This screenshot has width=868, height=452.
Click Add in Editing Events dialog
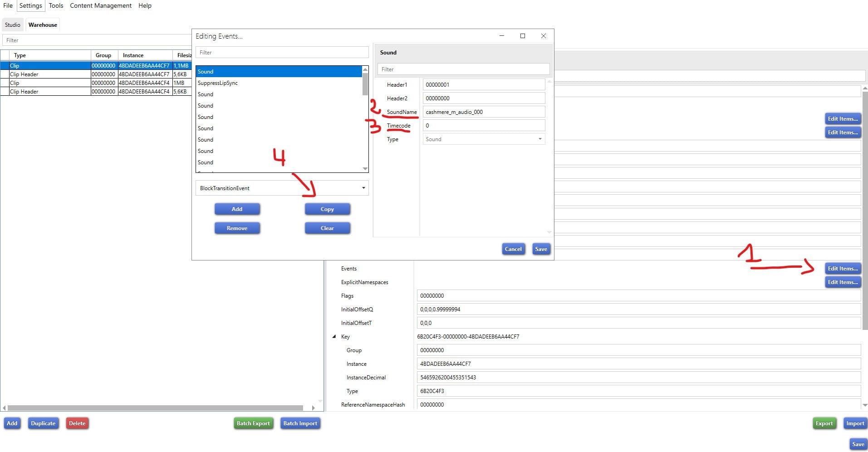pyautogui.click(x=237, y=209)
